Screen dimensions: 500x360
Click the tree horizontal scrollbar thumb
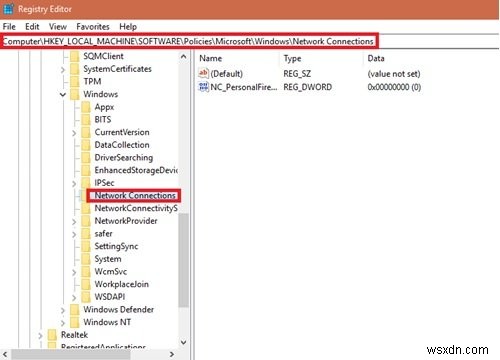(x=71, y=354)
